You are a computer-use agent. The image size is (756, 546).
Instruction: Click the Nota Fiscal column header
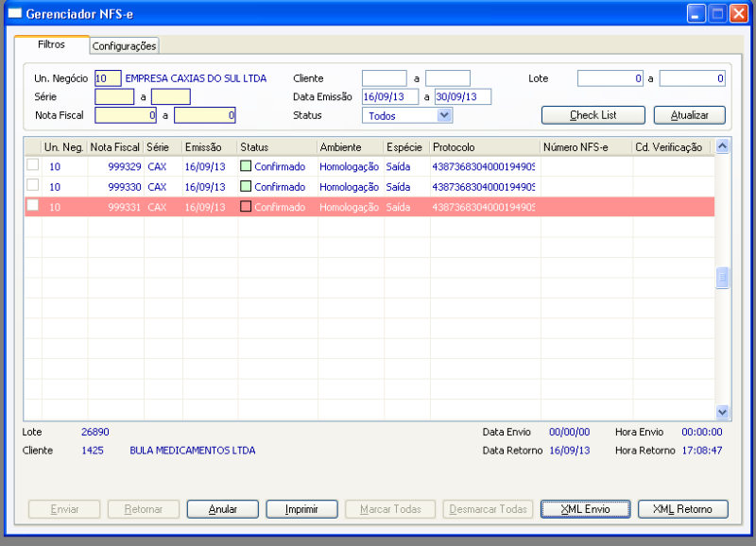coord(115,147)
